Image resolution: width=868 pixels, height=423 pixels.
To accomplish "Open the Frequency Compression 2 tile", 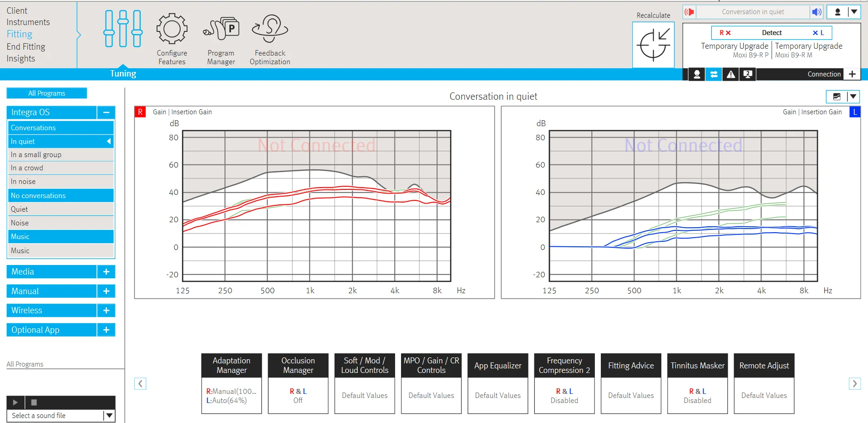I will 564,383.
